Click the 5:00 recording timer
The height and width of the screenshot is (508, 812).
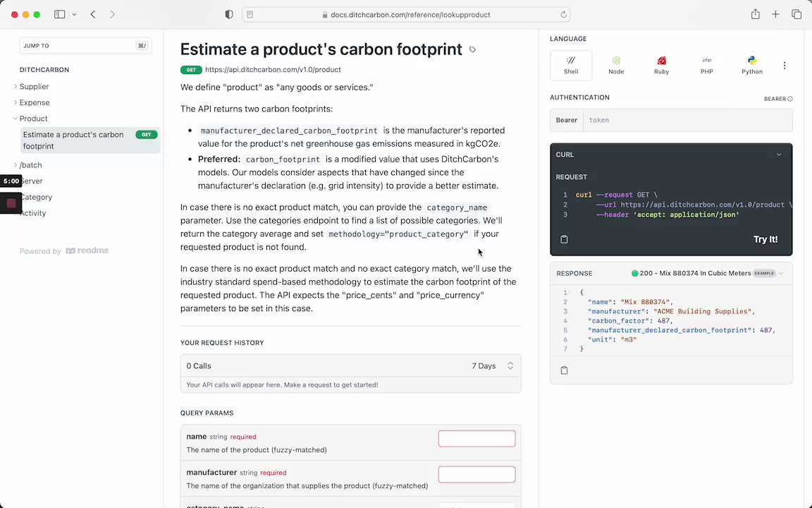[11, 181]
